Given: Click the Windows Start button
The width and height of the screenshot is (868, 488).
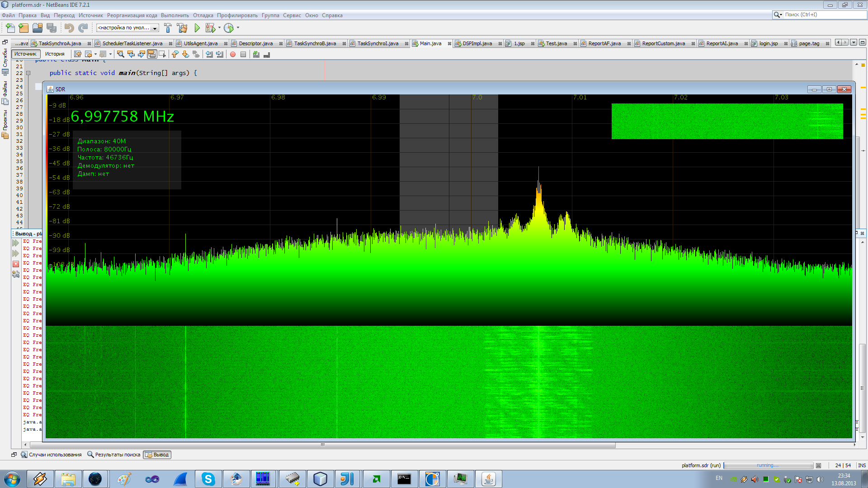Looking at the screenshot, I should 12,479.
